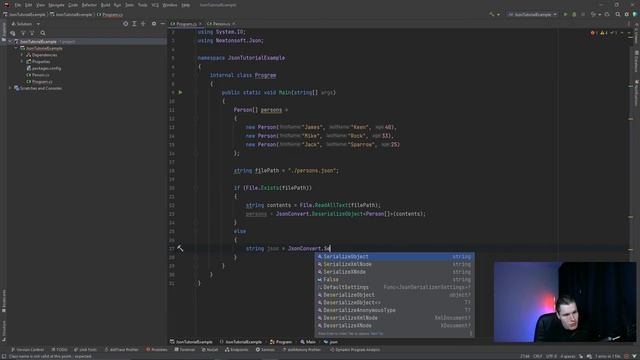The image size is (640, 360).
Task: Open Problems tool window
Action: pos(157,350)
